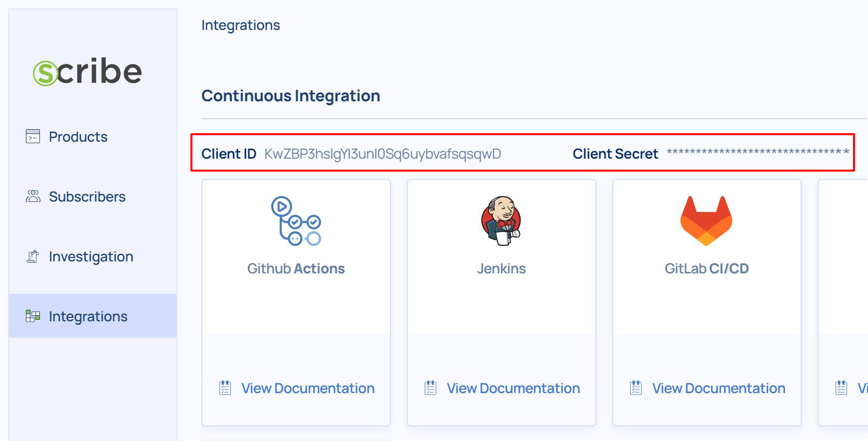The image size is (868, 441).
Task: Select the Github Actions card title
Action: (296, 268)
